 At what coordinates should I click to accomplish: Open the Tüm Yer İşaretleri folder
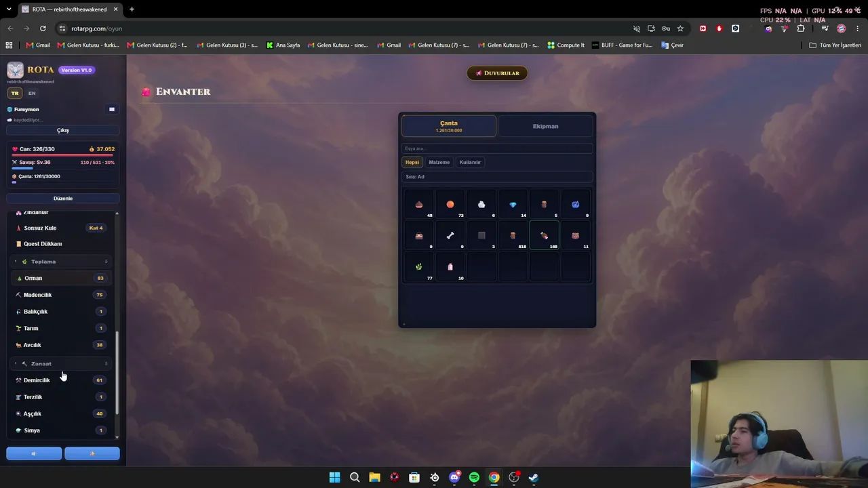click(x=835, y=45)
